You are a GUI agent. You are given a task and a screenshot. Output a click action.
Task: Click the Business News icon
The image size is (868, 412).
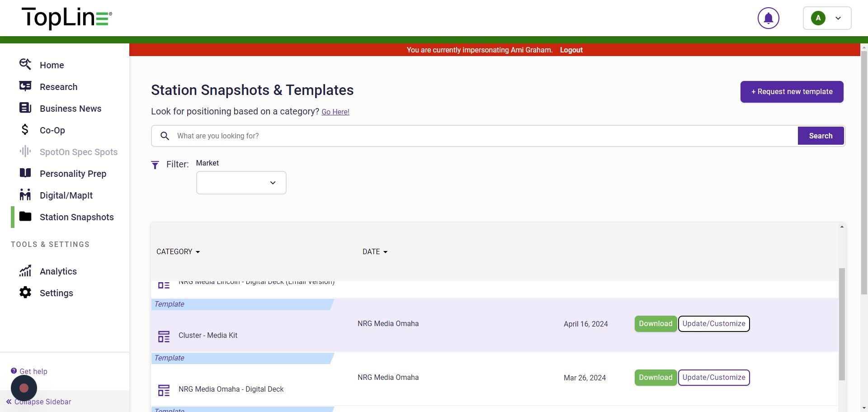click(25, 108)
